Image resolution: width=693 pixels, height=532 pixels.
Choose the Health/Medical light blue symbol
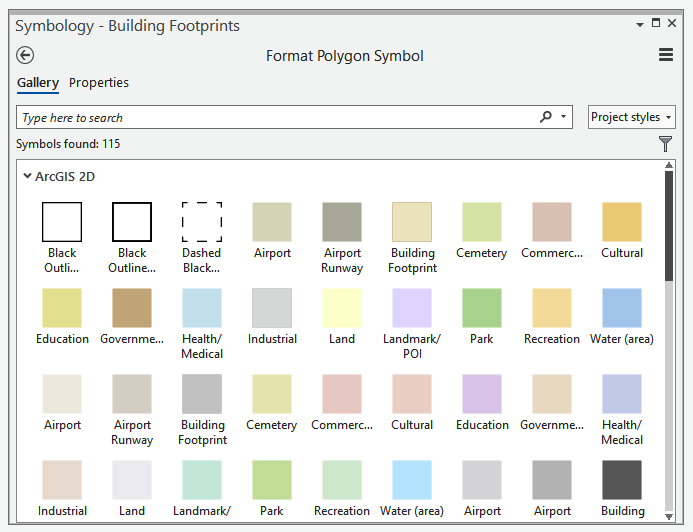click(202, 308)
